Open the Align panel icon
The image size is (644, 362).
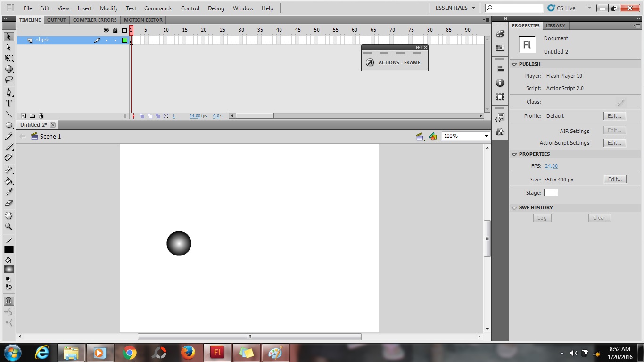(x=500, y=68)
